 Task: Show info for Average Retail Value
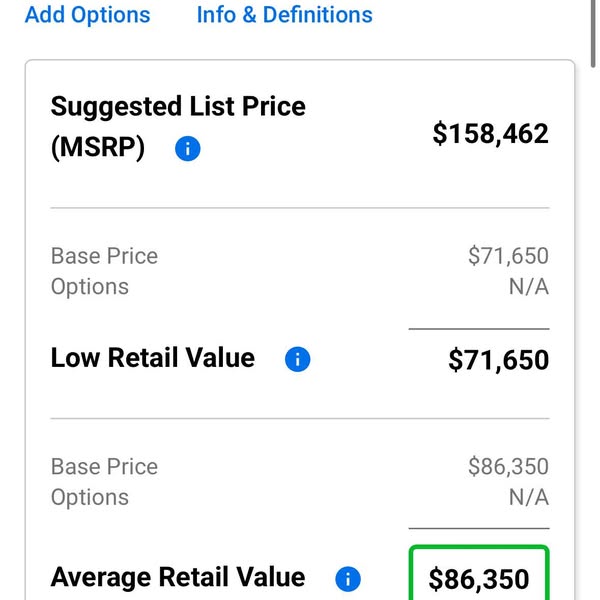[x=348, y=579]
